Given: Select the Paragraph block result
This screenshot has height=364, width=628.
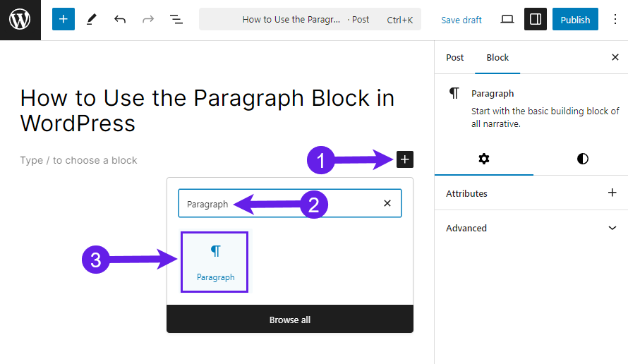Looking at the screenshot, I should click(x=215, y=262).
